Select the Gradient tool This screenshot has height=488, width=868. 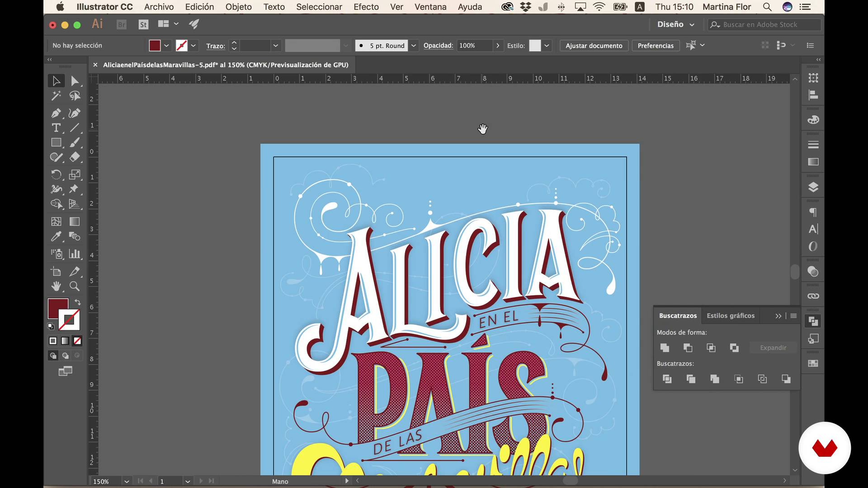tap(75, 221)
